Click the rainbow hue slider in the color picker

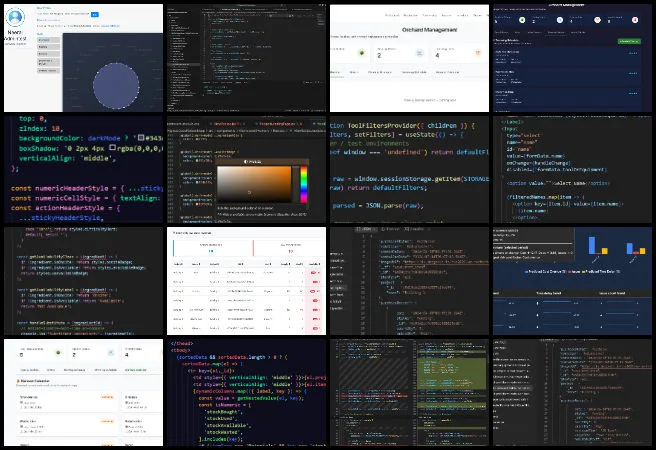point(304,184)
